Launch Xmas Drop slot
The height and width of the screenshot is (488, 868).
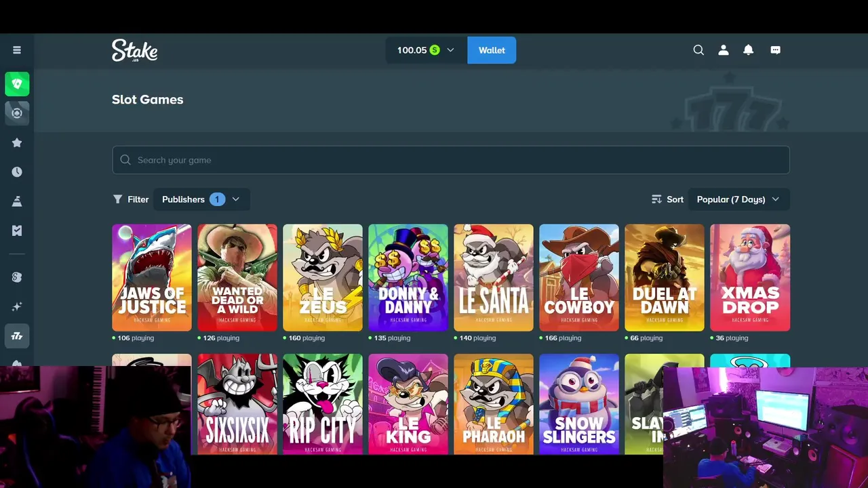click(x=750, y=278)
